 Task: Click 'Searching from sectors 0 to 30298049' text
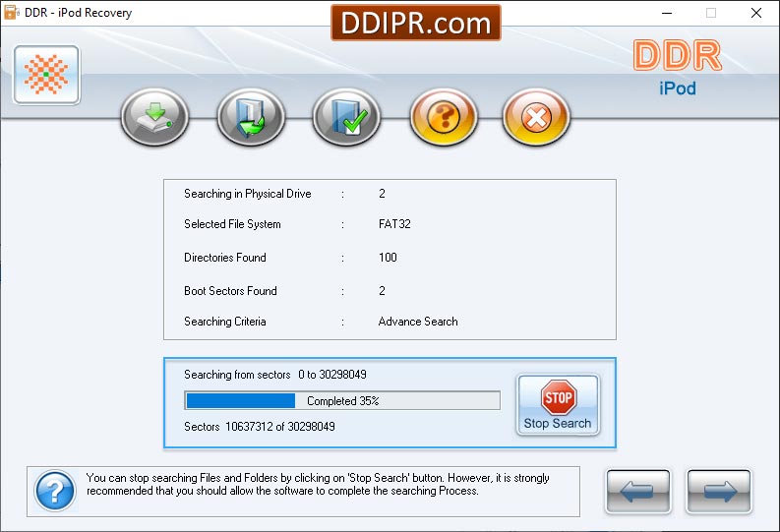[x=275, y=375]
